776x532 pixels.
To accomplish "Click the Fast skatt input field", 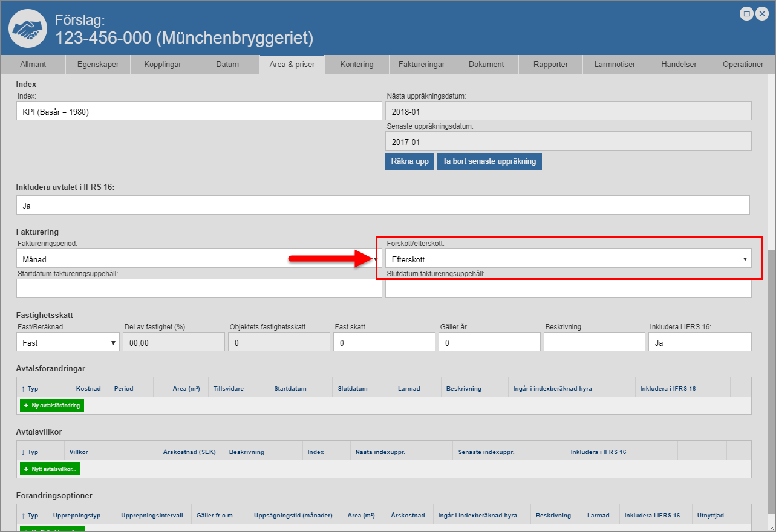I will [x=383, y=342].
